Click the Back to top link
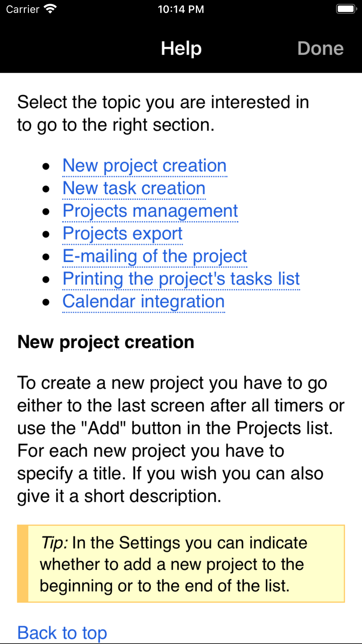Screen dimensions: 362x644 [62, 633]
